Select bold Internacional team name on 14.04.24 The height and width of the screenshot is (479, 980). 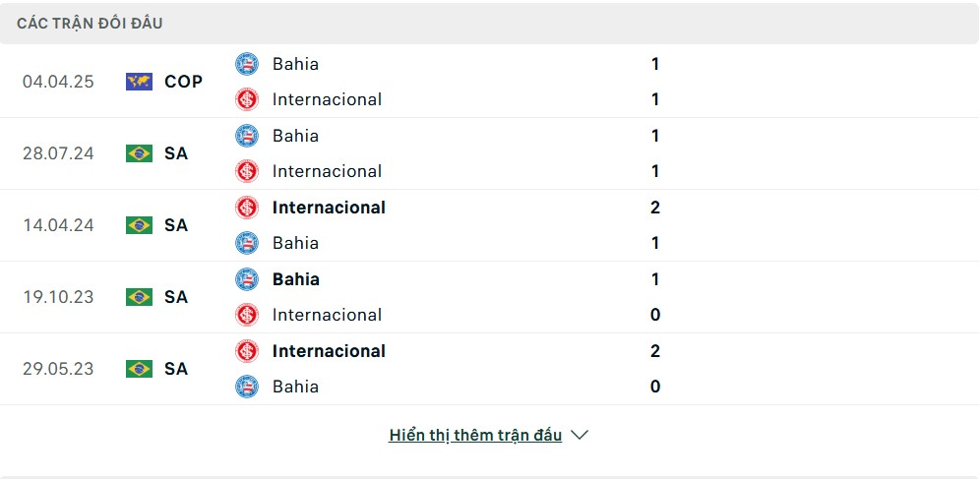point(329,208)
